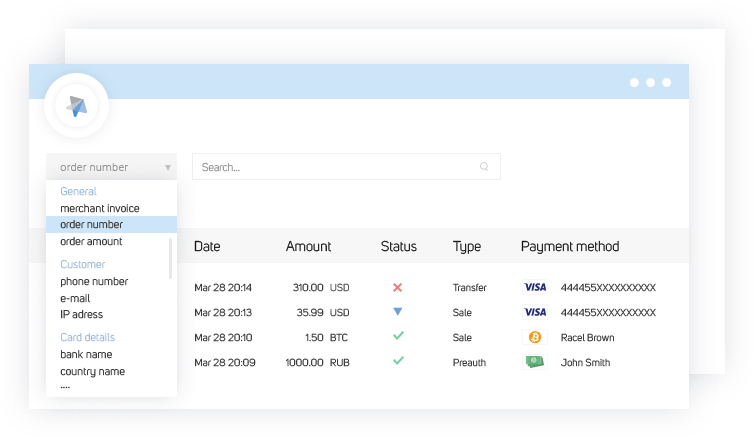Click the VISA logo in the 35.99 USD row
The width and height of the screenshot is (754, 438).
[535, 313]
